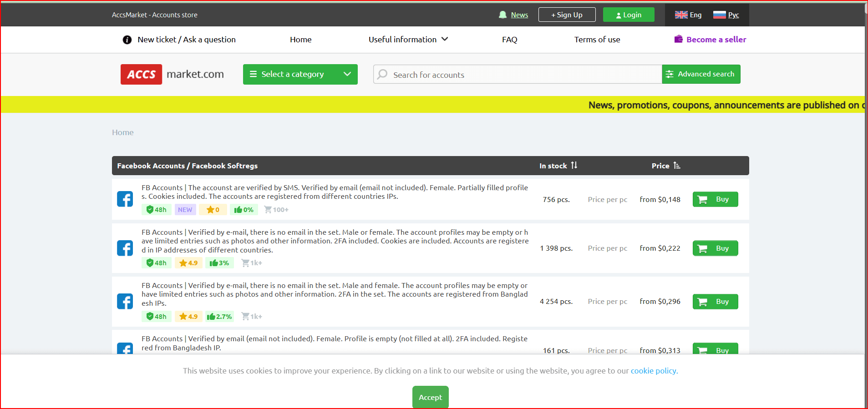Open the Select a category dropdown
Screen dimensions: 868x409
(x=300, y=74)
